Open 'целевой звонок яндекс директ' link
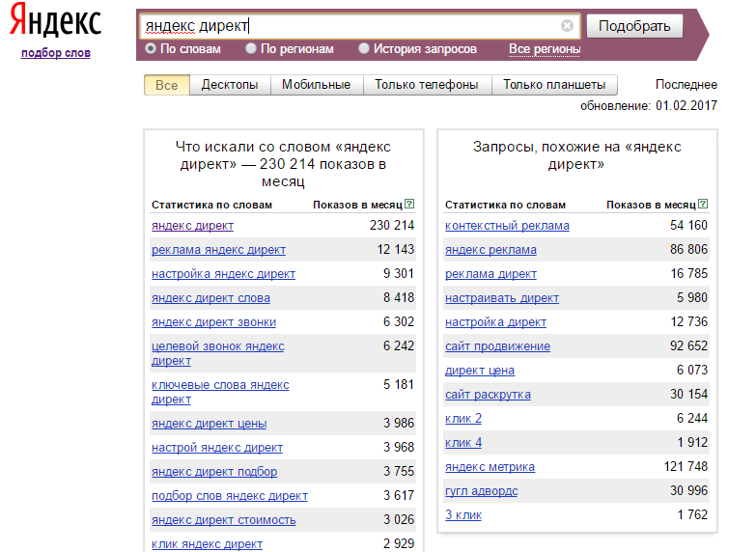The width and height of the screenshot is (756, 552). (x=218, y=353)
